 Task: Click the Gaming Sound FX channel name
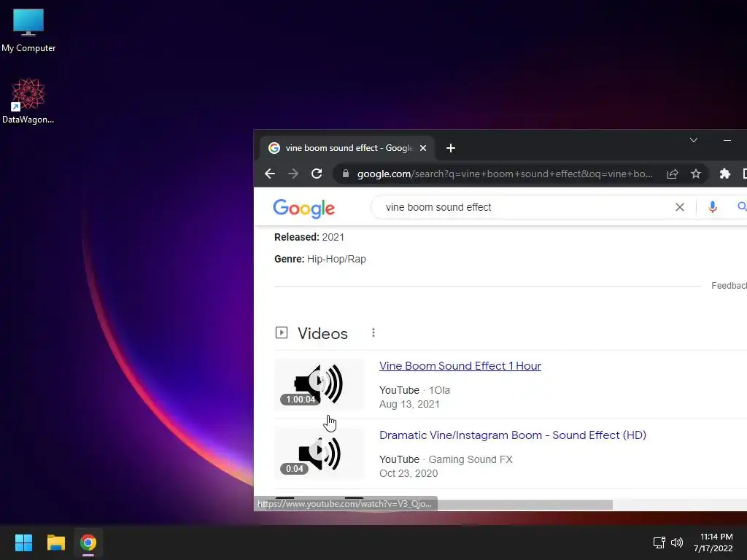tap(471, 459)
